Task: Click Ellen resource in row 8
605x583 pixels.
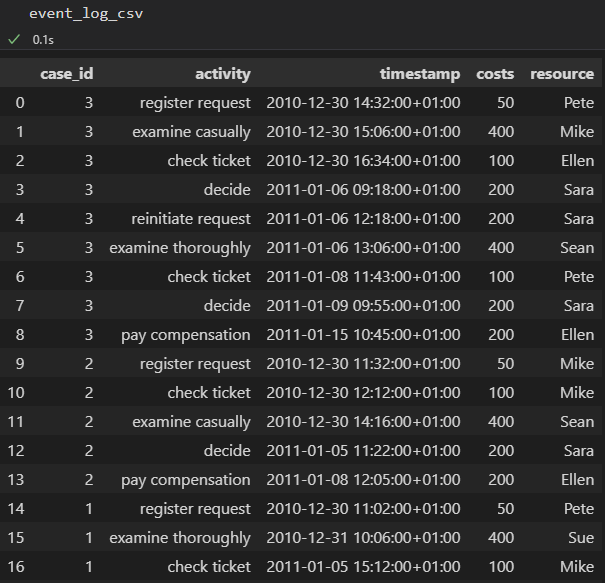Action: (578, 335)
